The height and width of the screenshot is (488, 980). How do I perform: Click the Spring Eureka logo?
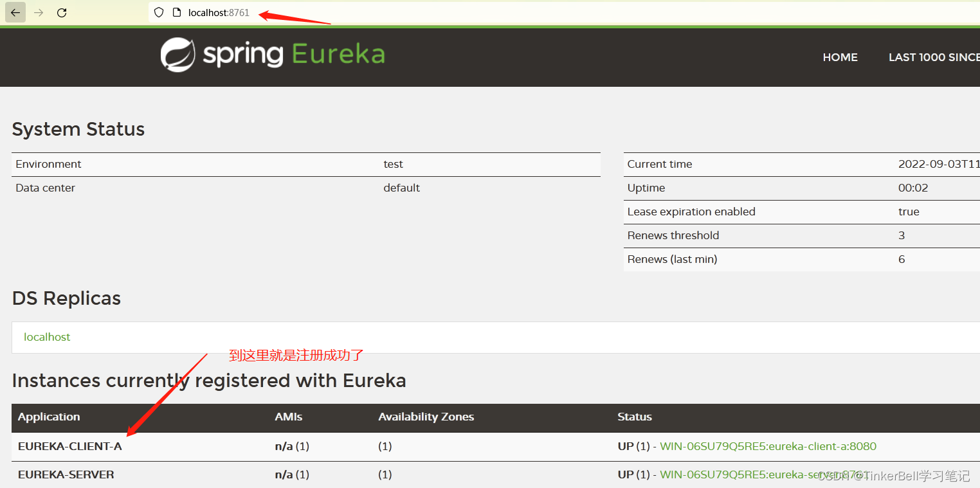273,55
